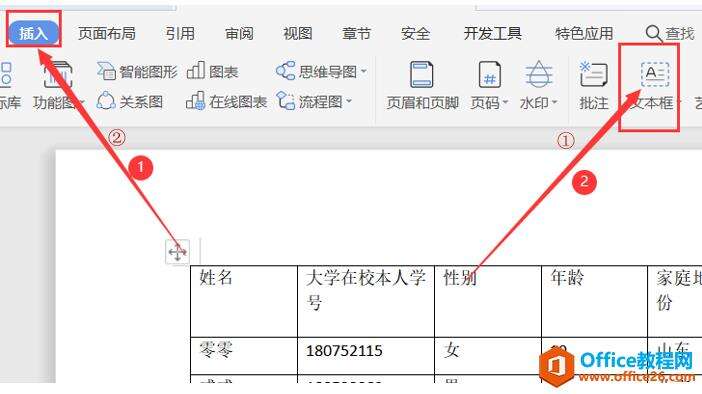Image resolution: width=702 pixels, height=394 pixels.
Task: Switch to the 页面布局 tab
Action: coord(107,34)
